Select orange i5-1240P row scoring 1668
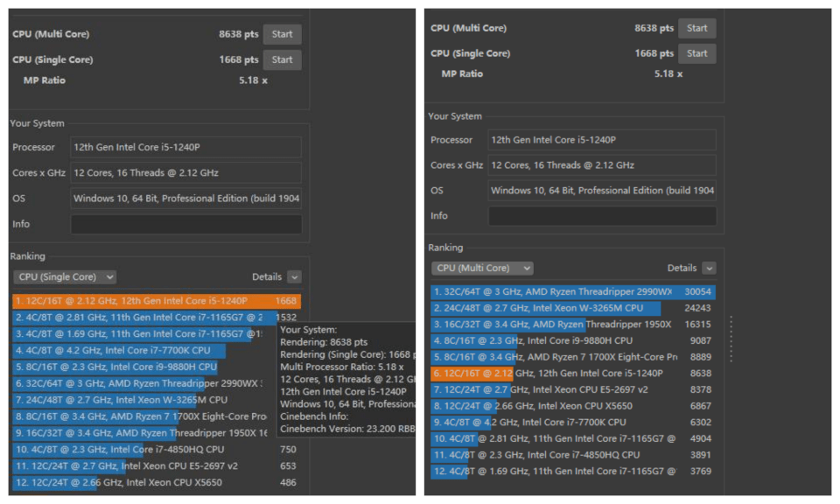Image resolution: width=840 pixels, height=504 pixels. tap(157, 301)
